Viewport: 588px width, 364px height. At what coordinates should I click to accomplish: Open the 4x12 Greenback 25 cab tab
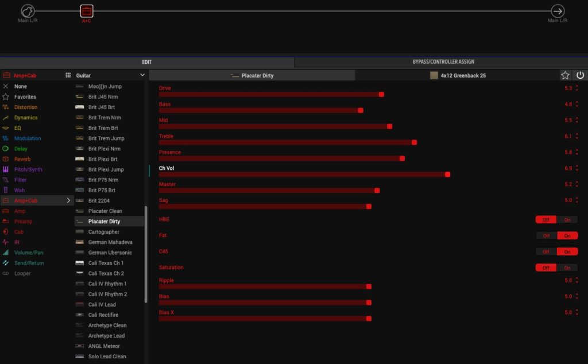[x=458, y=75]
